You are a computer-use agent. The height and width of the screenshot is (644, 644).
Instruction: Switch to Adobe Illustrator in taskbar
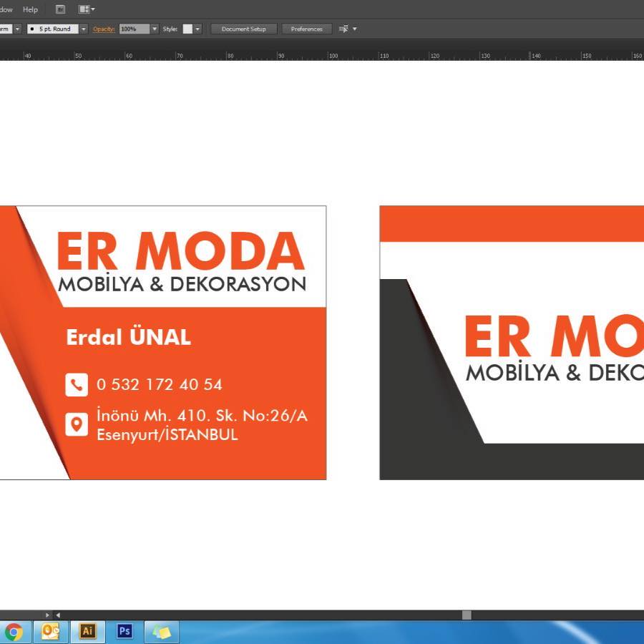coord(87,632)
